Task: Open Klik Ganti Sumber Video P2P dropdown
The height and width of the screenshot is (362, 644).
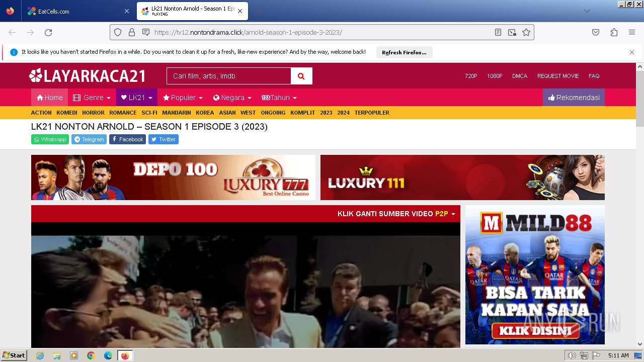Action: click(396, 214)
